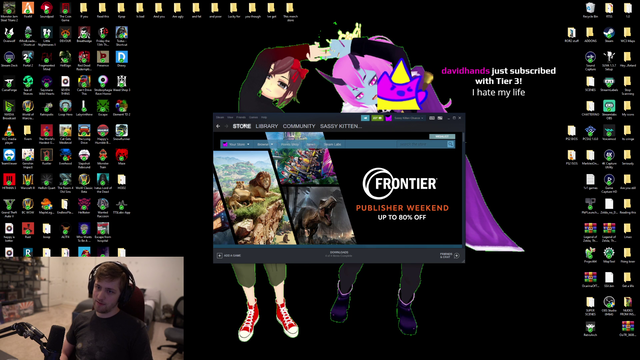Open the View menu in Steam
640x360 pixels.
click(230, 117)
